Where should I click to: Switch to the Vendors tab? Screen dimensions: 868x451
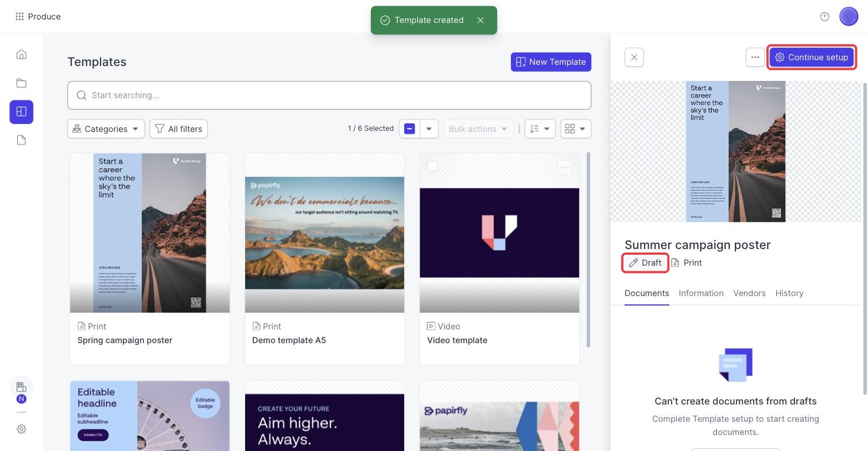pos(749,293)
